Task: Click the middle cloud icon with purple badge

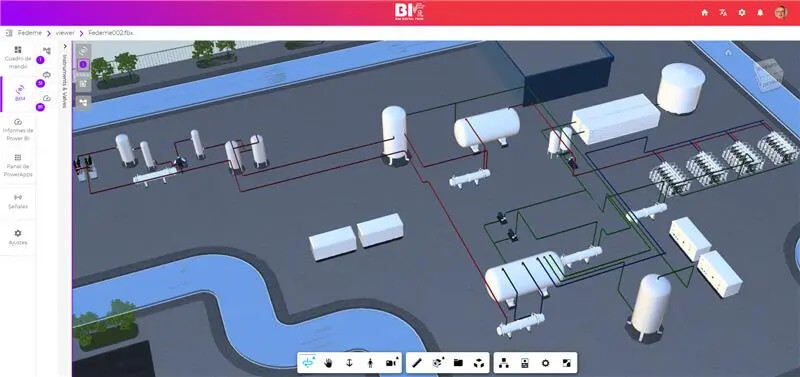Action: click(x=46, y=75)
